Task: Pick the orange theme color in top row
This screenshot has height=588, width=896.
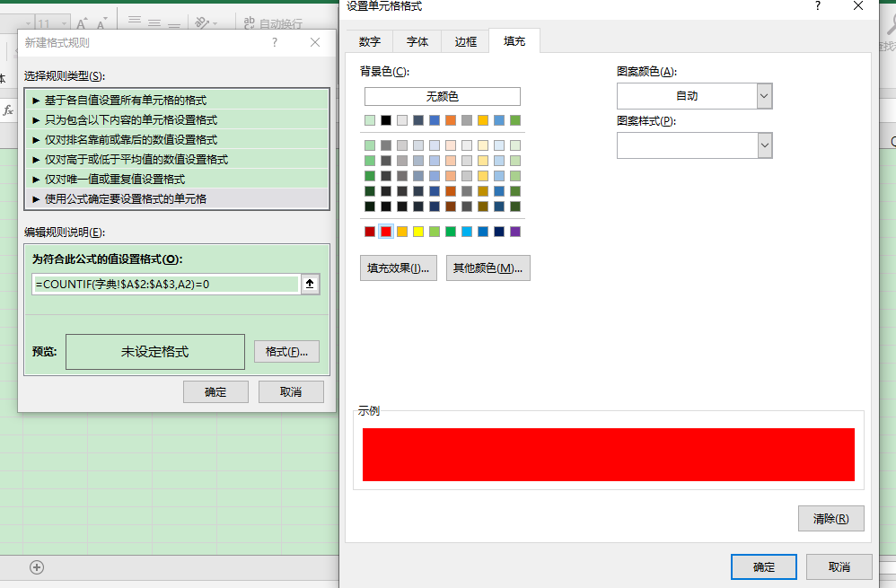Action: coord(451,120)
